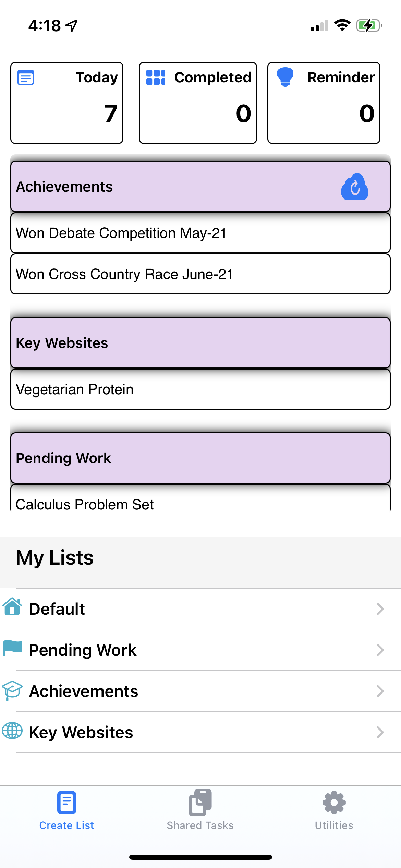Image resolution: width=401 pixels, height=868 pixels.
Task: Open the Utilities tab
Action: 334,810
